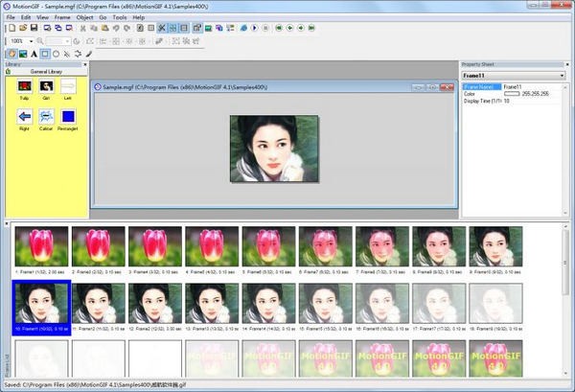Select the Text tool letter A
575x392 pixels.
pos(33,54)
